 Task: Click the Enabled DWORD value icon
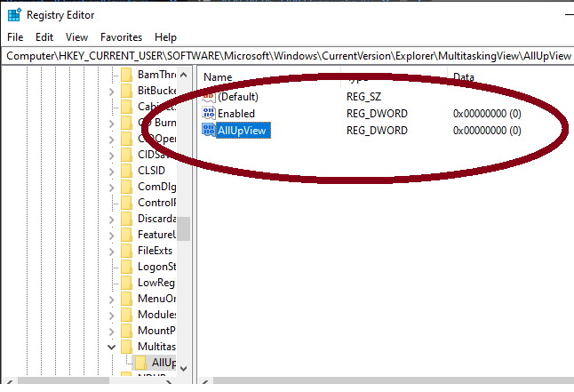(209, 113)
